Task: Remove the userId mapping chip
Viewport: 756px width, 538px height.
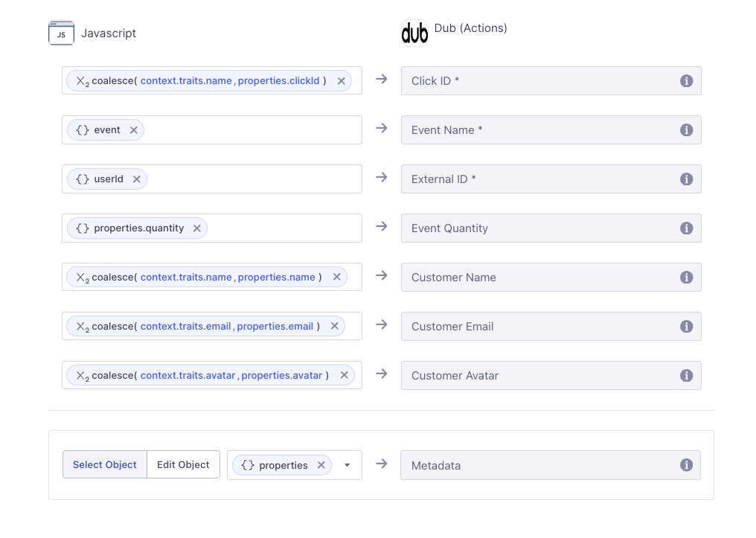Action: 136,179
